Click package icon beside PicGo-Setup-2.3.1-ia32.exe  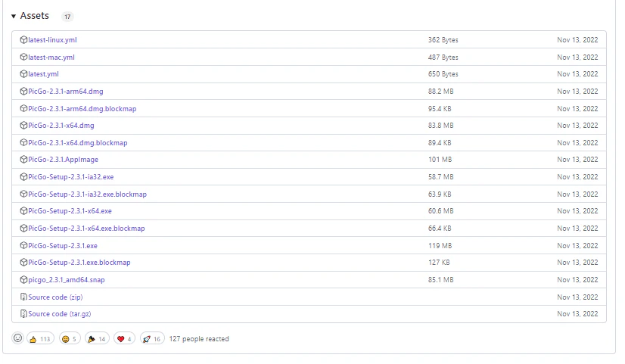pyautogui.click(x=23, y=176)
